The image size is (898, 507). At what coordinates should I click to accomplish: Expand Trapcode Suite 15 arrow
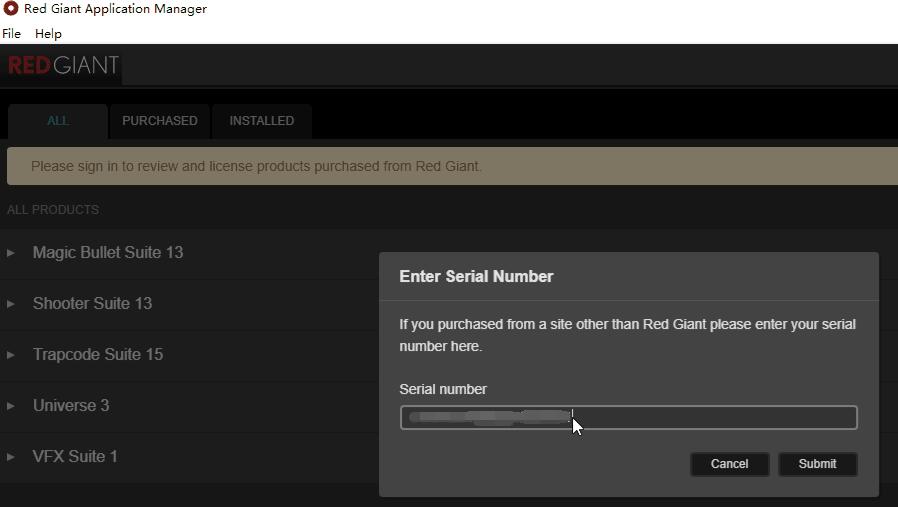click(10, 355)
